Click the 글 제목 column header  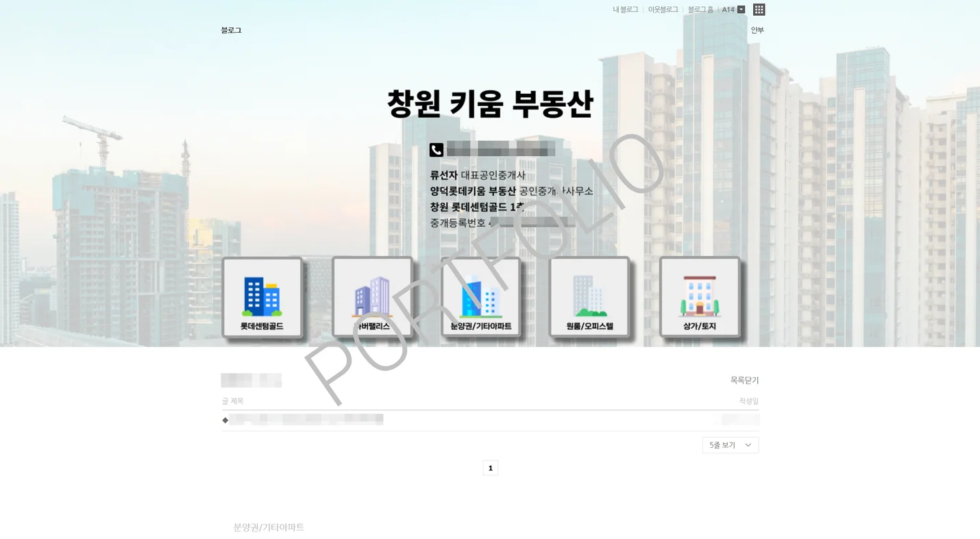click(232, 401)
